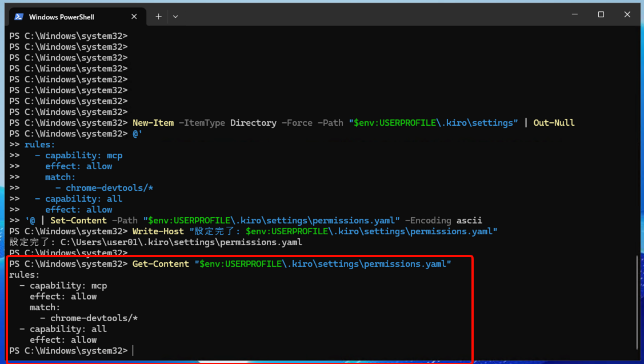
Task: Click the Set-Content command text
Action: click(x=78, y=220)
